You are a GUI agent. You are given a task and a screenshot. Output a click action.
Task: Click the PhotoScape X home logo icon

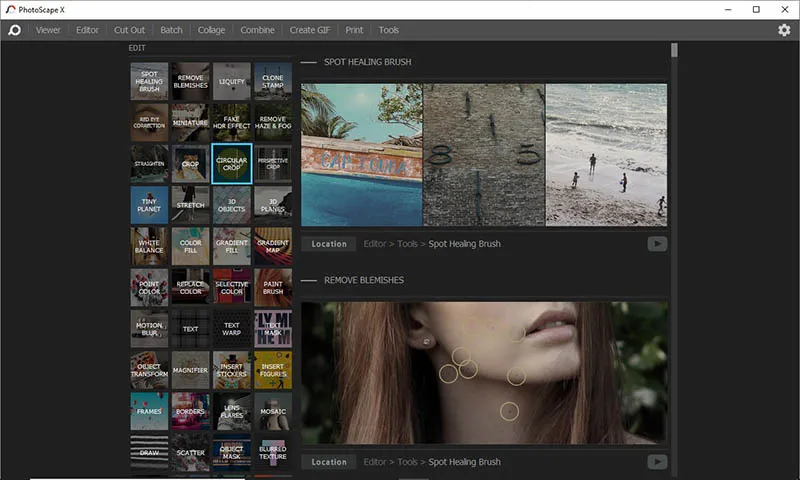tap(14, 30)
